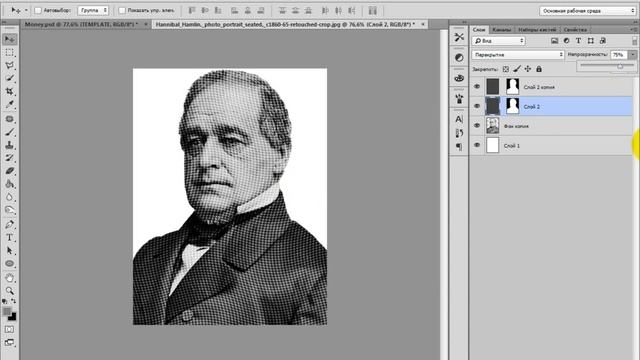Viewport: 640px width, 360px height.
Task: Toggle lock position icon
Action: pos(528,69)
